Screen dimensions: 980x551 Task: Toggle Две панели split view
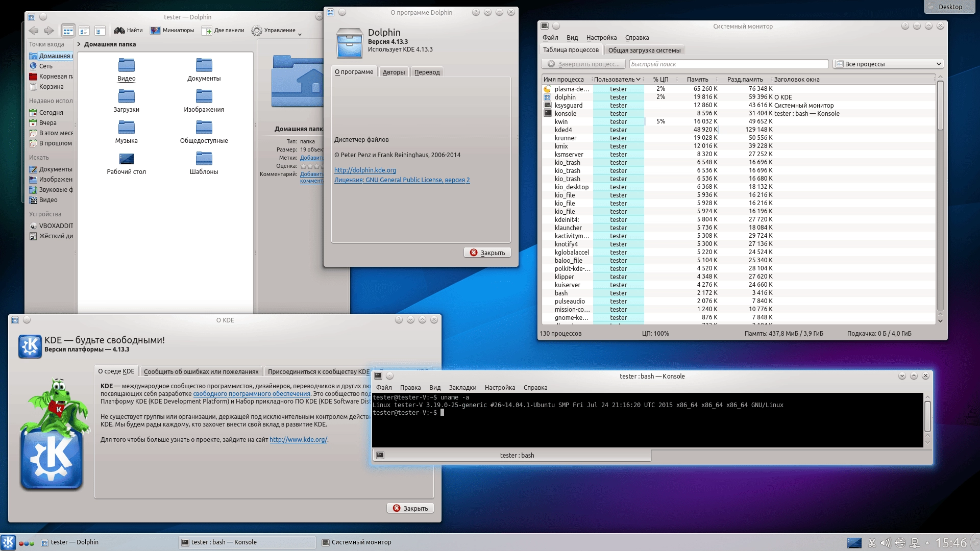tap(224, 31)
